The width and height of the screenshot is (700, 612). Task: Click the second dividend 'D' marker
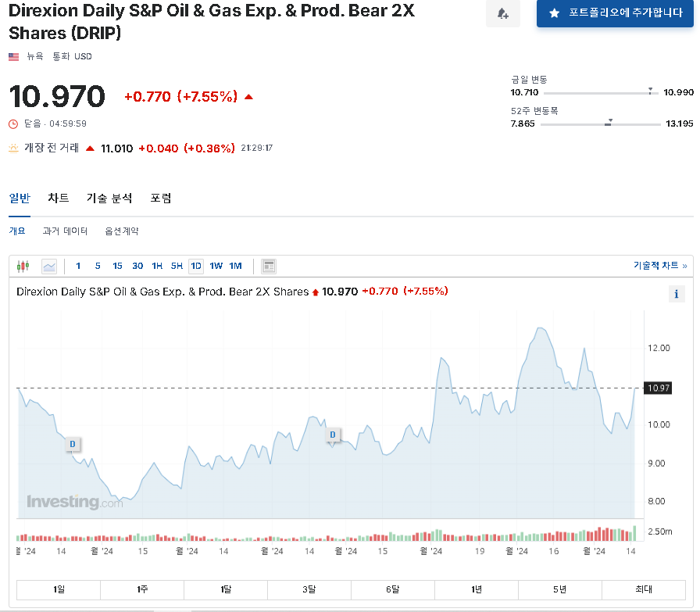coord(332,435)
